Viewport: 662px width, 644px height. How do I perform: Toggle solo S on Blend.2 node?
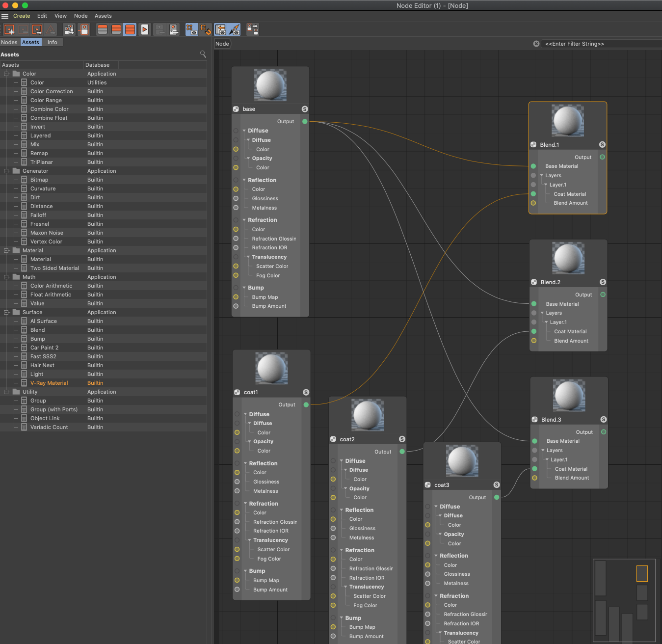603,282
